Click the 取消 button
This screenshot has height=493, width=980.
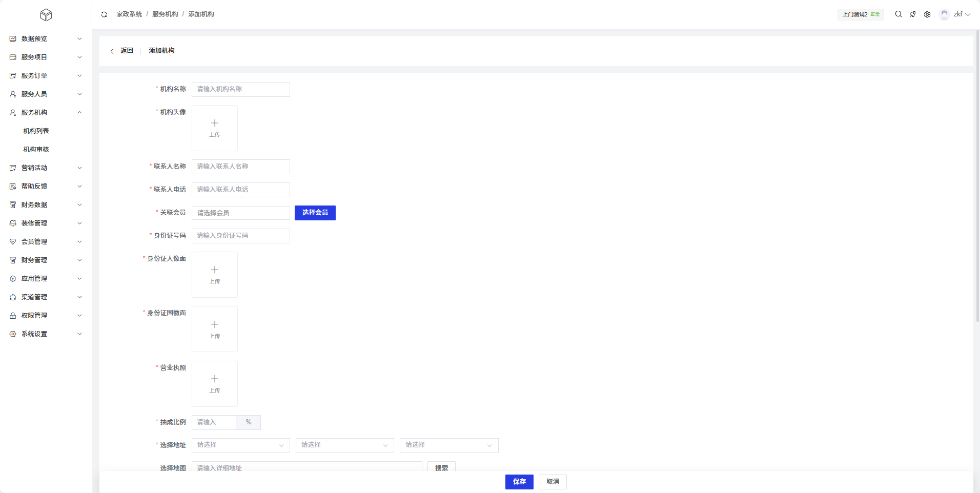coord(553,482)
